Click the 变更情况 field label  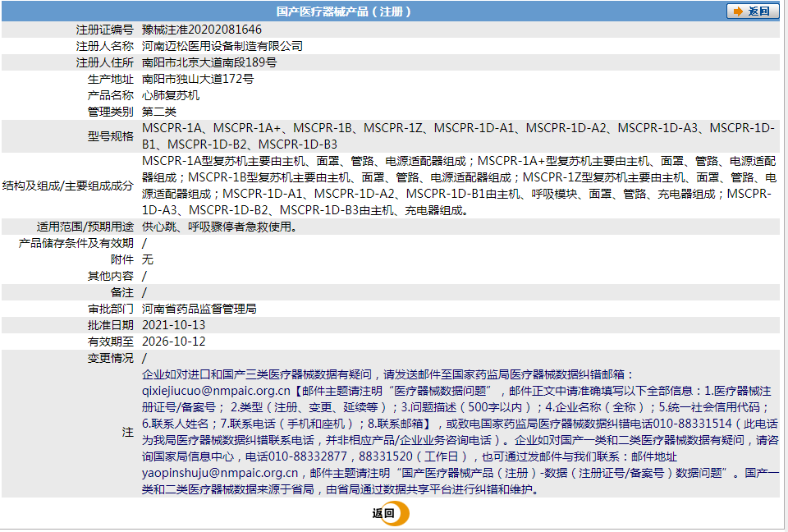tap(111, 358)
